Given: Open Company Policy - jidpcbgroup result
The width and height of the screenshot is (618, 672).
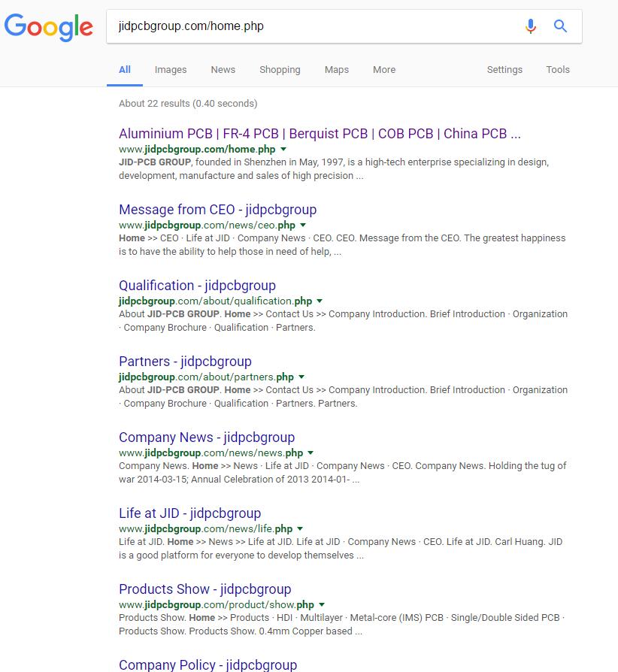Looking at the screenshot, I should (x=208, y=664).
